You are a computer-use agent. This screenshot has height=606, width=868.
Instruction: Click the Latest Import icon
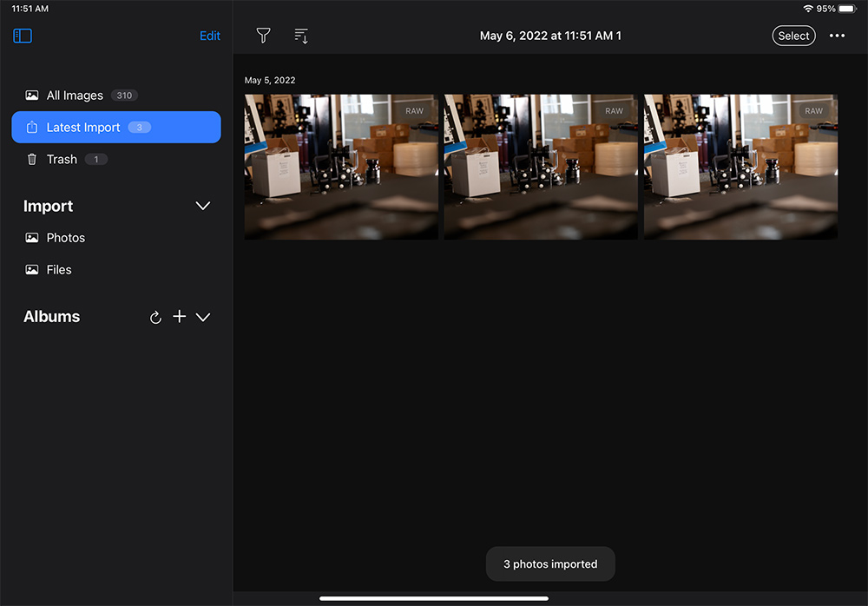[32, 128]
